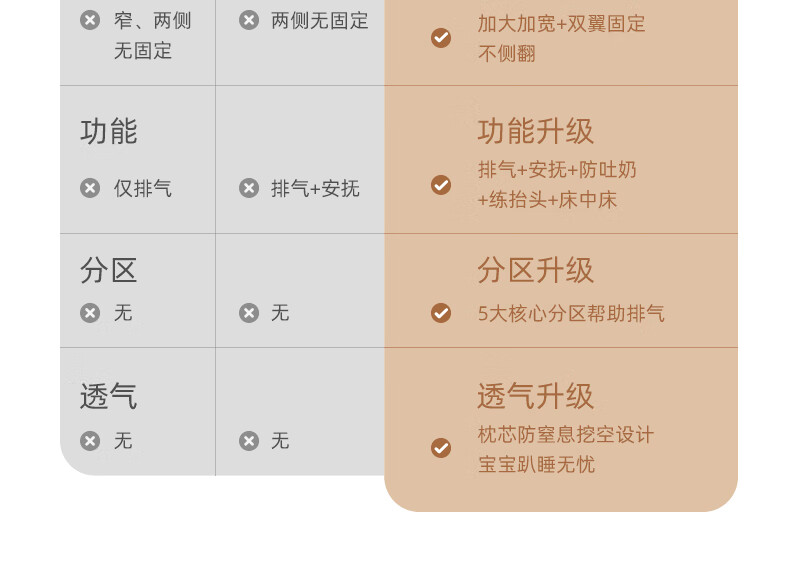This screenshot has height=564, width=790.
Task: Click the checkmark icon beside 5大核心分区帮助排气
Action: (441, 313)
